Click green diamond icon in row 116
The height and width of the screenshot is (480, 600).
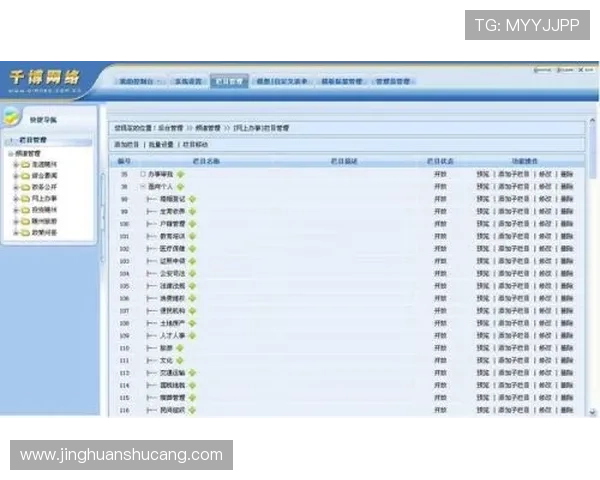click(x=192, y=410)
